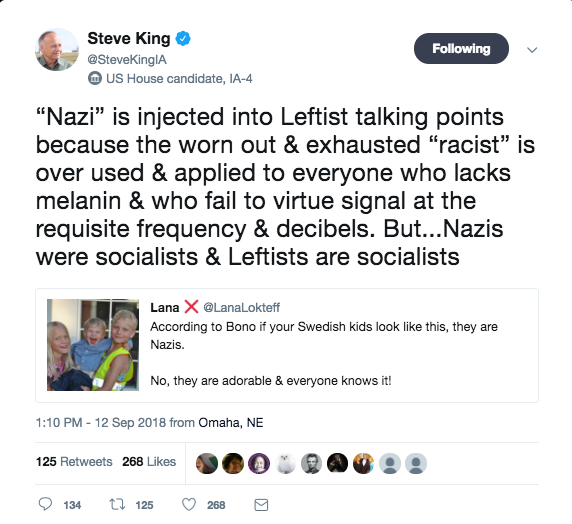Image resolution: width=572 pixels, height=524 pixels.
Task: Click the blue verified badge
Action: [x=183, y=38]
